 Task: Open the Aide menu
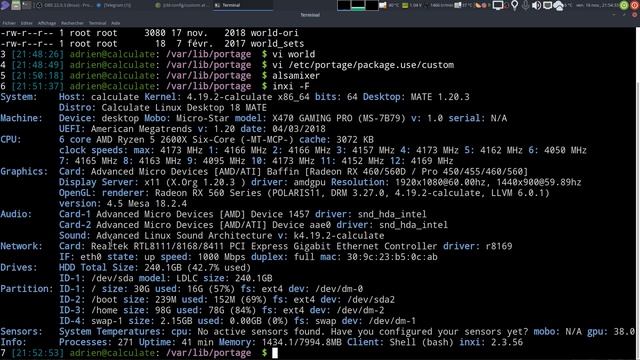pyautogui.click(x=116, y=23)
